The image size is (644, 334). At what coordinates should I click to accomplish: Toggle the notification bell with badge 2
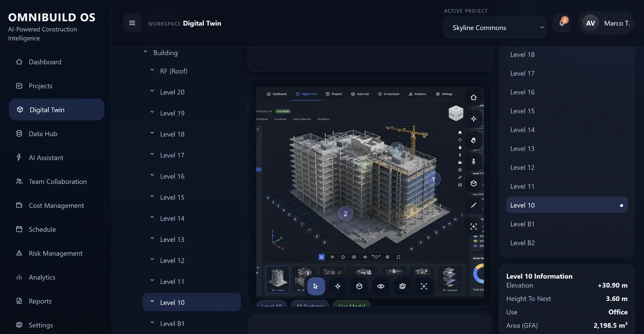[x=562, y=23]
